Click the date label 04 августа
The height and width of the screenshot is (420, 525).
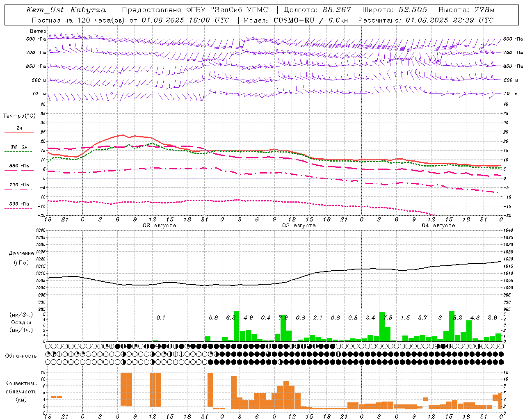tap(438, 226)
